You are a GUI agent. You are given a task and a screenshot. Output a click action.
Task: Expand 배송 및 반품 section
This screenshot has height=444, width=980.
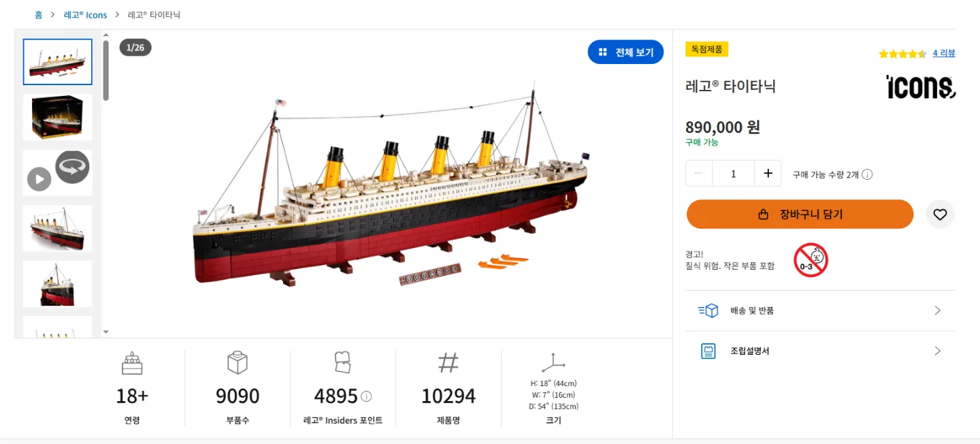tap(937, 311)
